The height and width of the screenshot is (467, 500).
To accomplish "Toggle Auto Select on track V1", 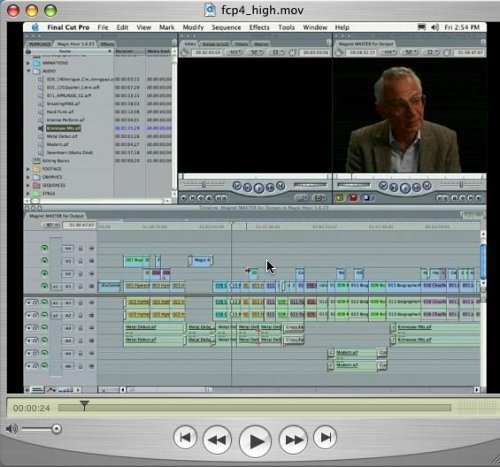I will 91,286.
